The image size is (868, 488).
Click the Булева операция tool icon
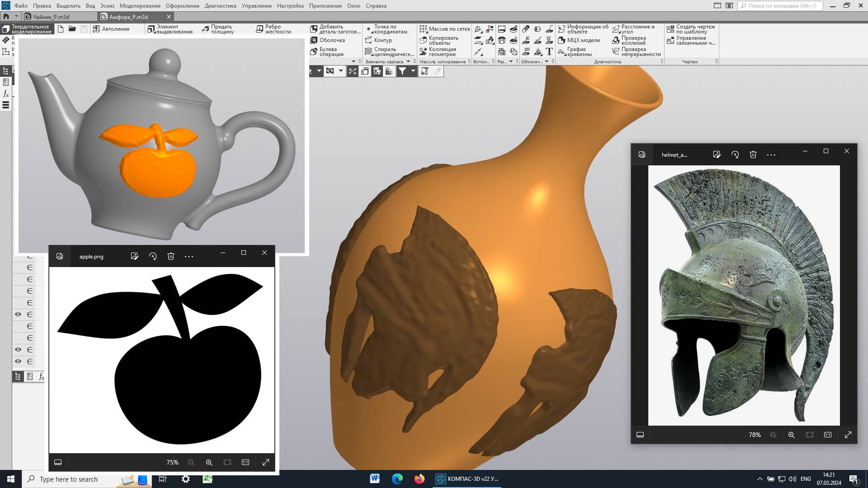(314, 52)
